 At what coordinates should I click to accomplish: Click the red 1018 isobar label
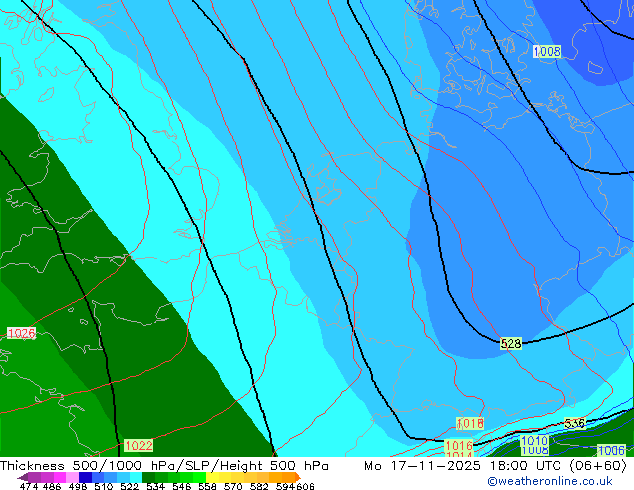pos(470,423)
